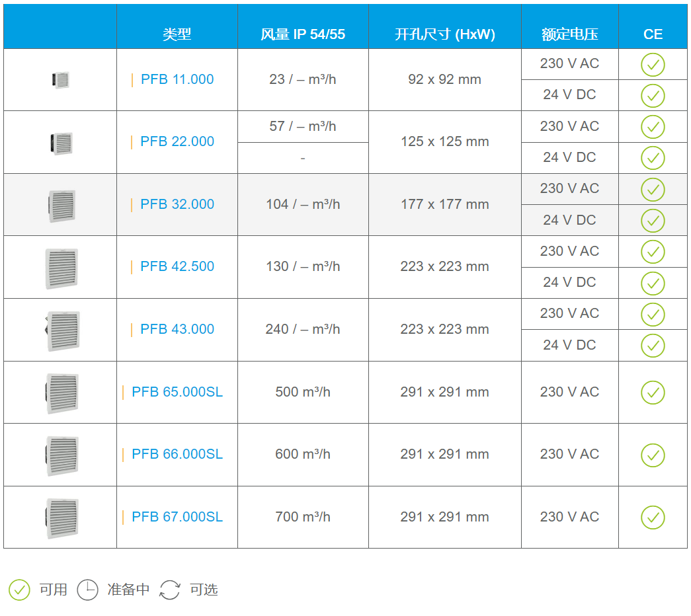This screenshot has height=616, width=691.
Task: Select the PFB 42.500 model link
Action: click(177, 267)
